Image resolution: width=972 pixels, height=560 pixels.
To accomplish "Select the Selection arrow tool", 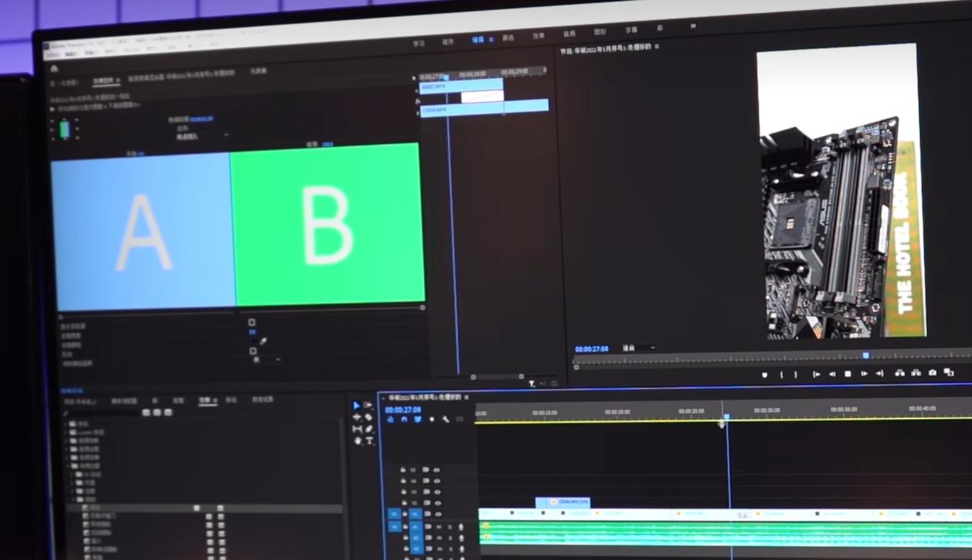I will (356, 406).
